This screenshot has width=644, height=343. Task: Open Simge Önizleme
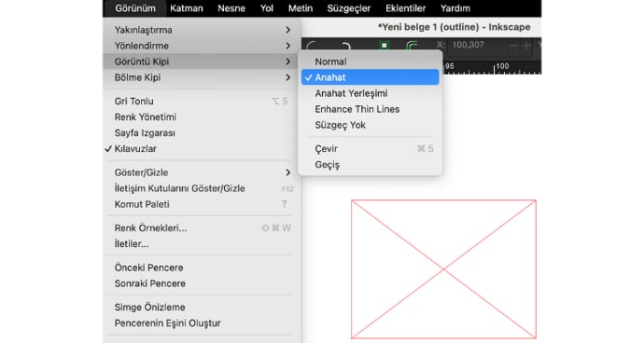pyautogui.click(x=203, y=308)
